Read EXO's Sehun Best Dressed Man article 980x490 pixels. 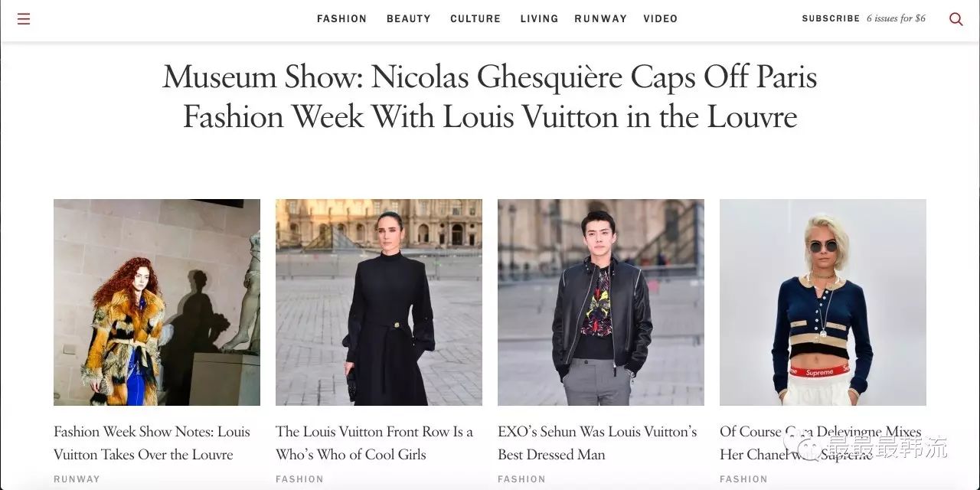[597, 443]
